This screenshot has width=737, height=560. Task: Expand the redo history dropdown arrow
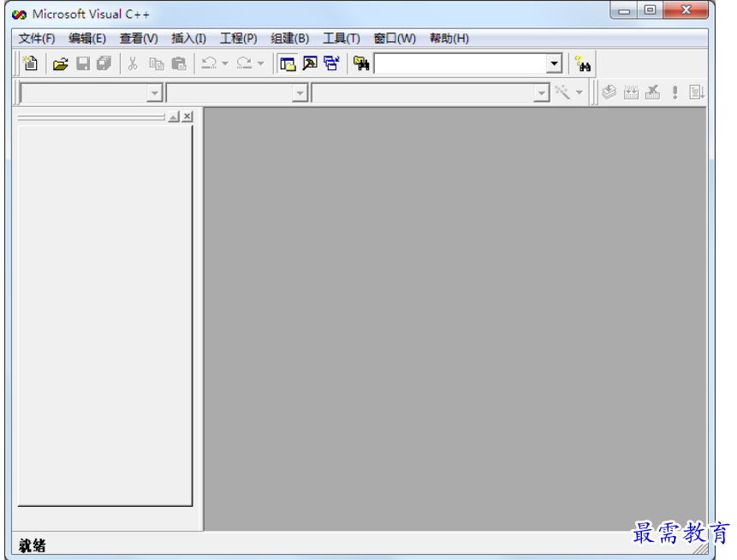(x=261, y=63)
